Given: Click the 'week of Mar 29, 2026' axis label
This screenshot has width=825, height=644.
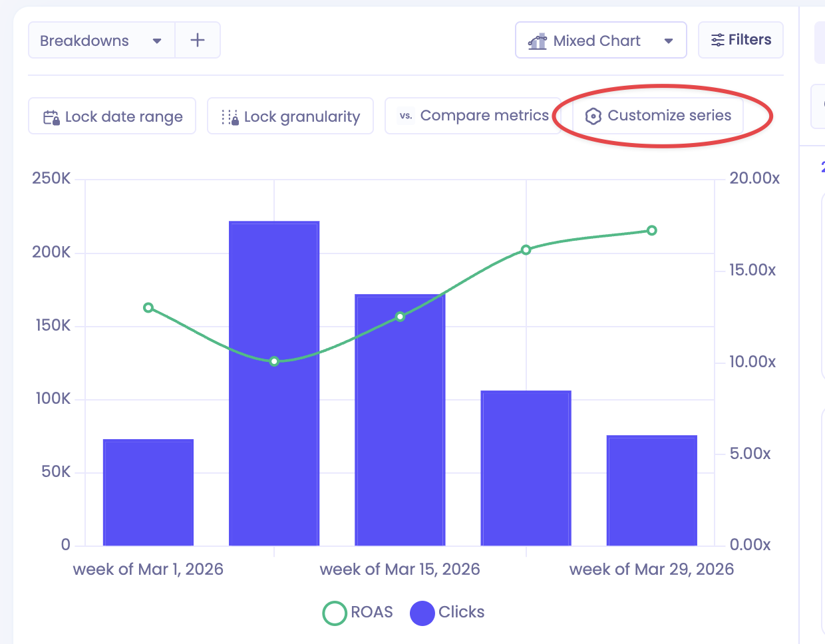Looking at the screenshot, I should coord(652,569).
